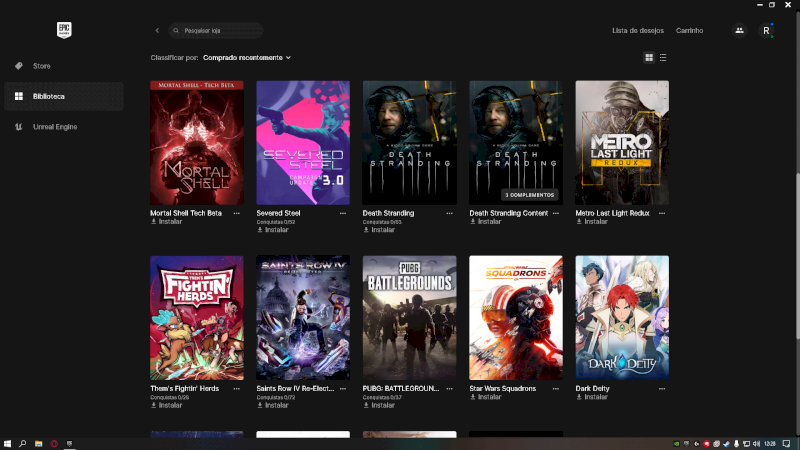Expand the Comprado recentemente sort dropdown
This screenshot has width=800, height=450.
[x=246, y=58]
